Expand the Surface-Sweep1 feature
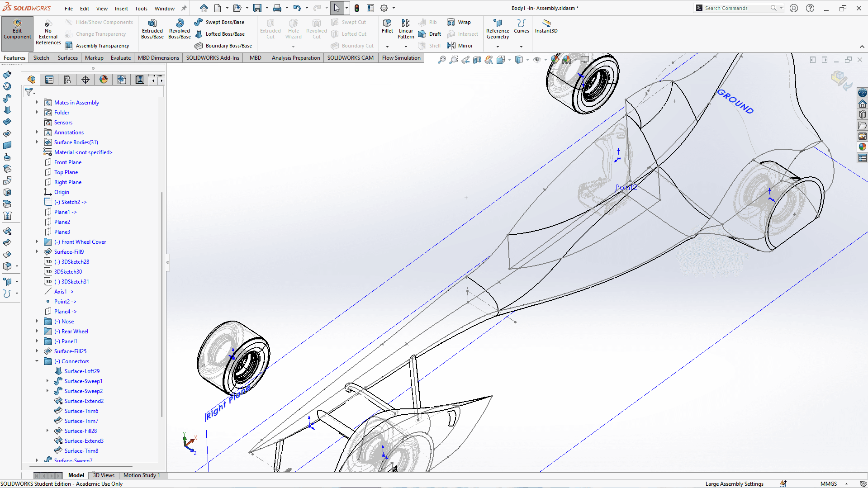The width and height of the screenshot is (868, 488). 47,381
